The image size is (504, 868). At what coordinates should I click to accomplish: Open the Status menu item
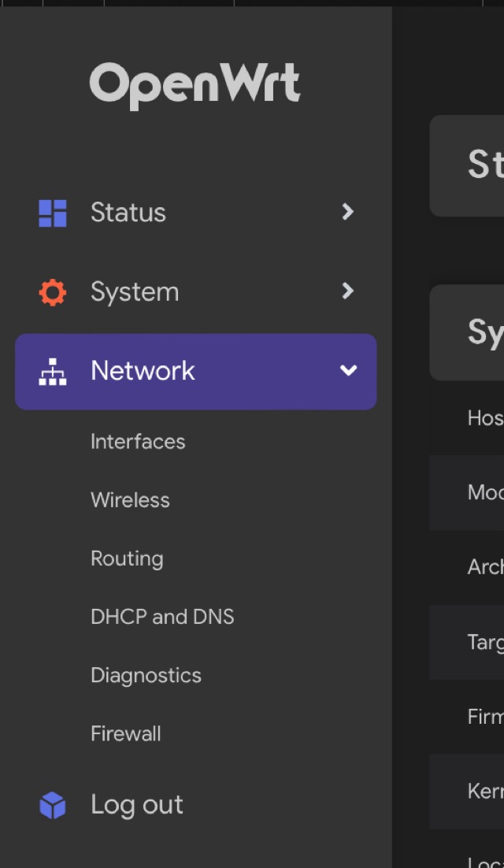(196, 213)
